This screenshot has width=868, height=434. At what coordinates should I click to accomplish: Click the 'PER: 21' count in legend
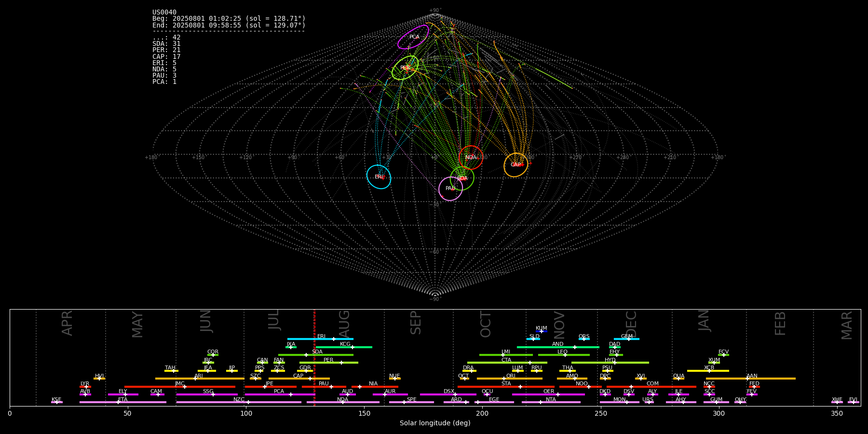pos(166,50)
